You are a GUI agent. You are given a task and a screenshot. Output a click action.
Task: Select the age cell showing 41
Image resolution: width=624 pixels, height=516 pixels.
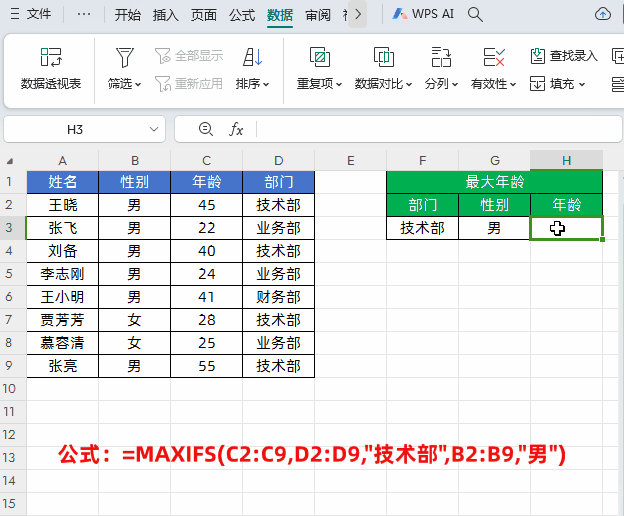207,297
